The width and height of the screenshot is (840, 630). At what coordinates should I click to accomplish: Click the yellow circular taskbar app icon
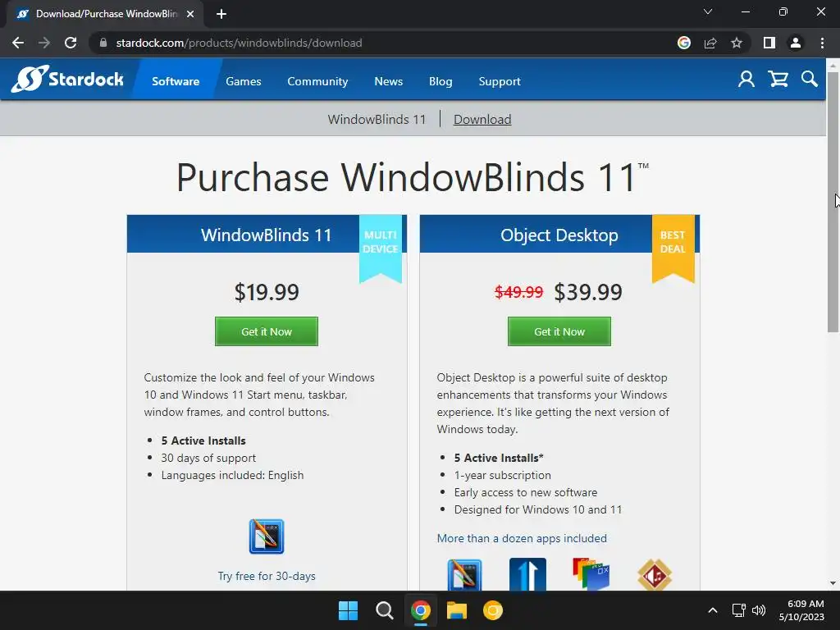coord(493,610)
